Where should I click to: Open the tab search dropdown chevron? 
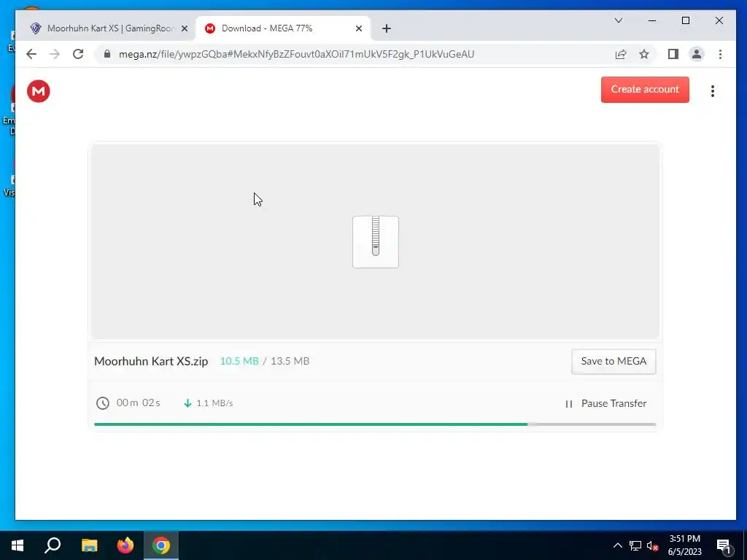click(x=619, y=20)
